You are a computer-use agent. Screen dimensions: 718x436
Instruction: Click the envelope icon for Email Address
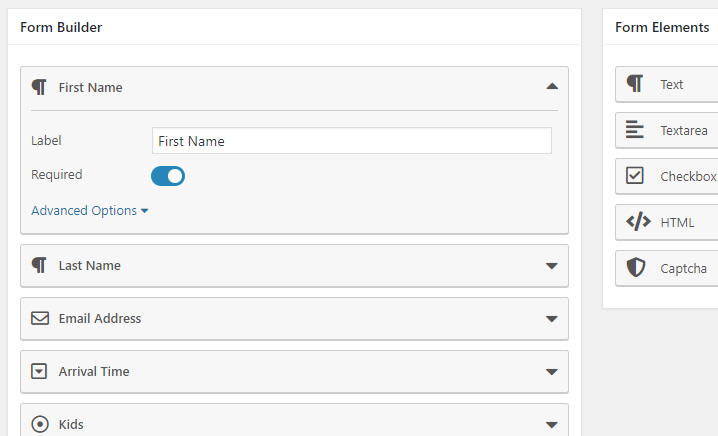coord(40,318)
